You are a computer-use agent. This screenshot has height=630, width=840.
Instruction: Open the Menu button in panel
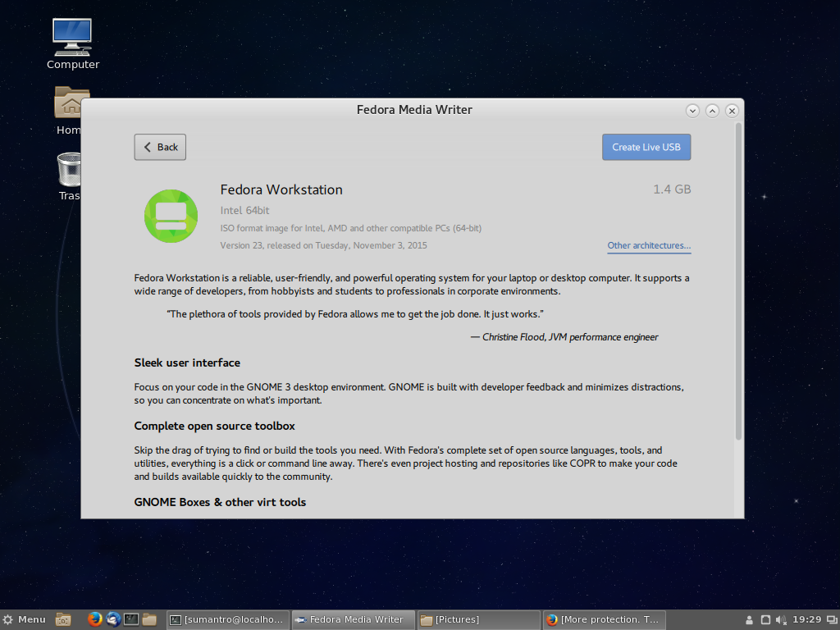pos(24,619)
